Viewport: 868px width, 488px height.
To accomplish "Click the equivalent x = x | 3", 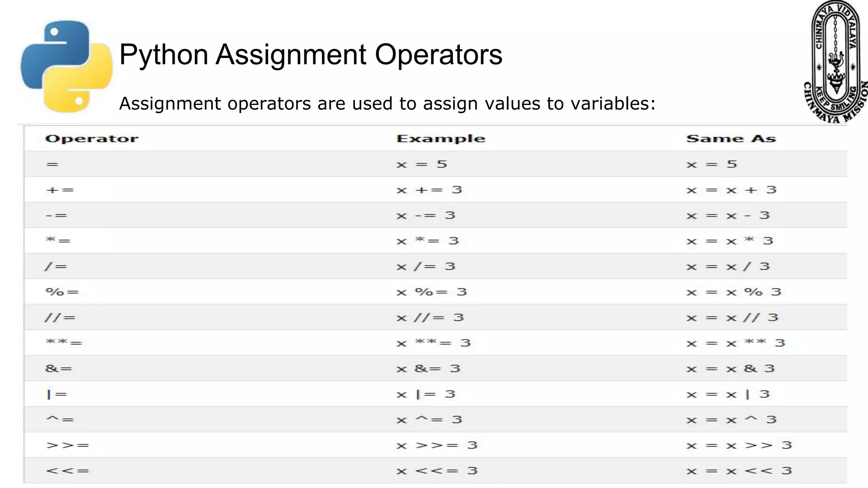I will [728, 394].
